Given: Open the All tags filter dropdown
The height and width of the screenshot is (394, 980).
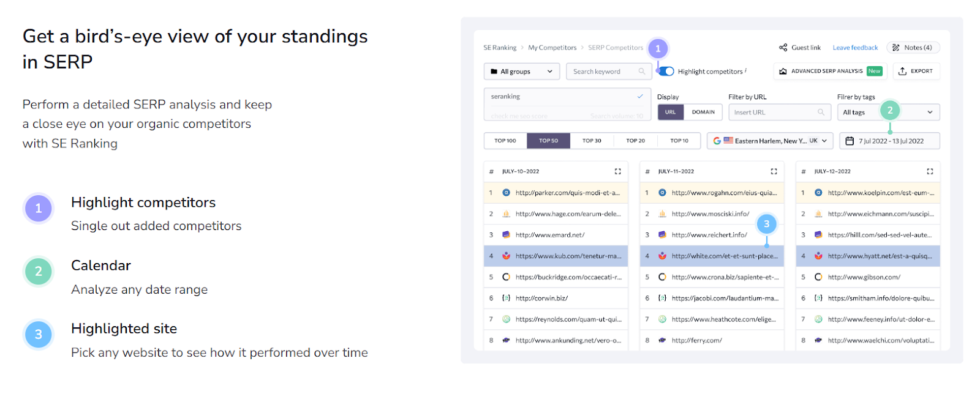Looking at the screenshot, I should [888, 112].
